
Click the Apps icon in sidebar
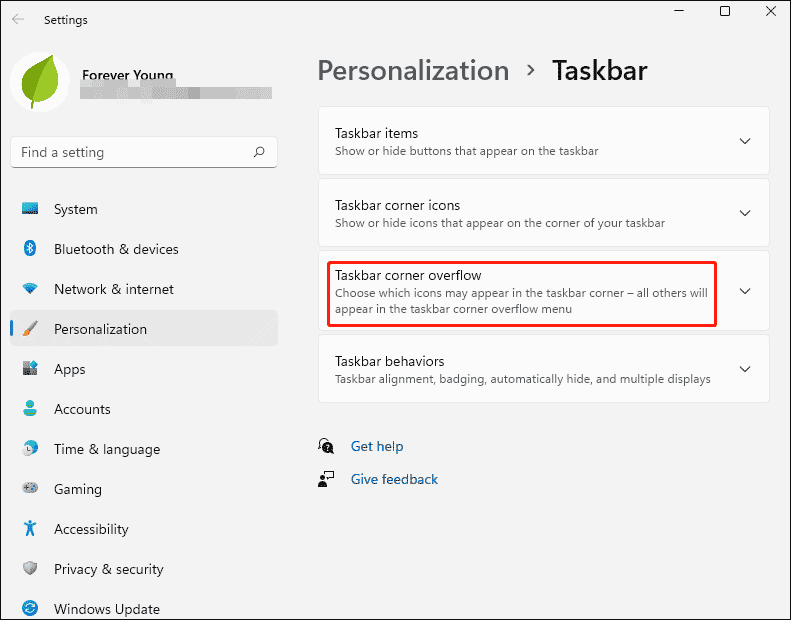click(x=30, y=368)
